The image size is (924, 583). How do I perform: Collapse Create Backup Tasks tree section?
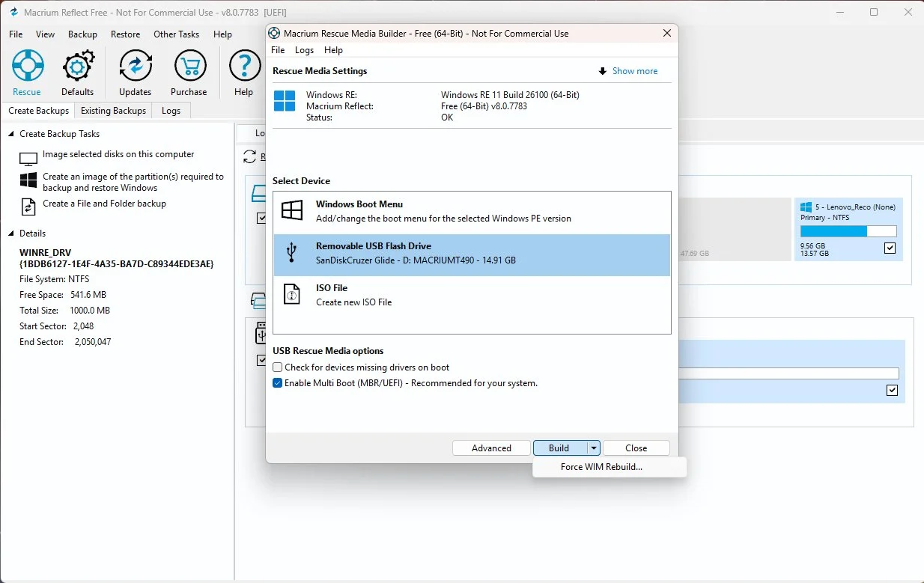(11, 134)
